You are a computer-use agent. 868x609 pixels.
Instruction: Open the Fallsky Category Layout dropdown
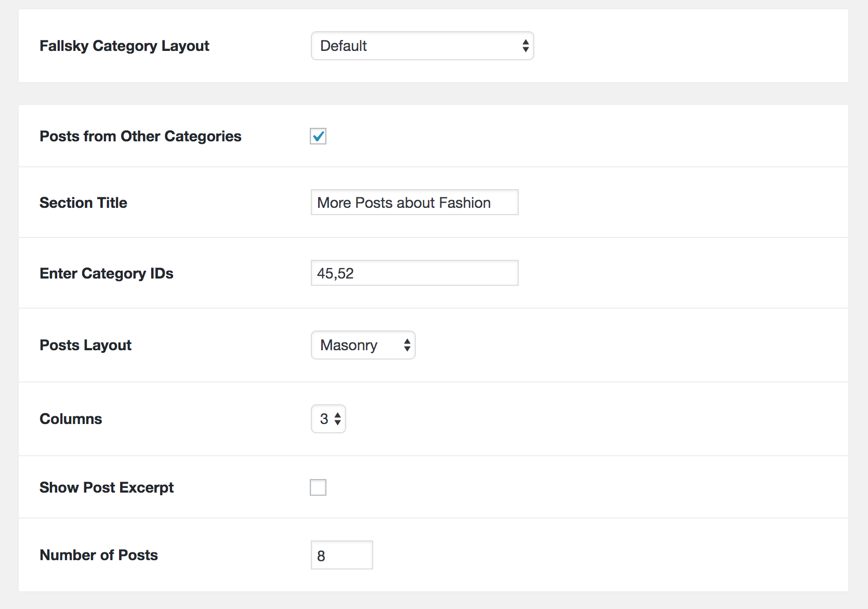tap(422, 46)
